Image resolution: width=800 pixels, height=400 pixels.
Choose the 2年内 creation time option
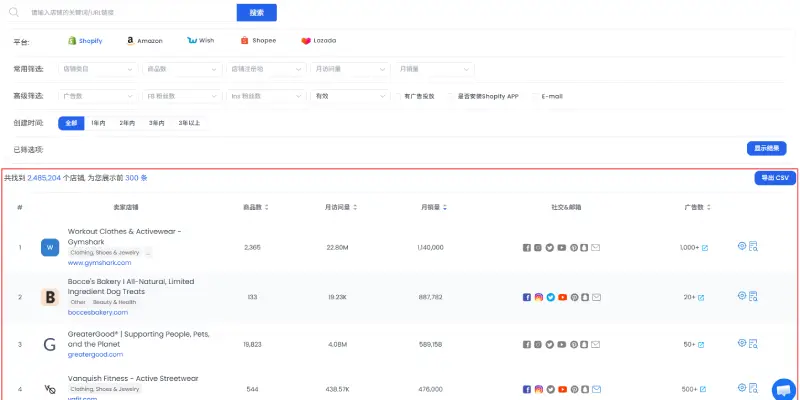point(127,123)
